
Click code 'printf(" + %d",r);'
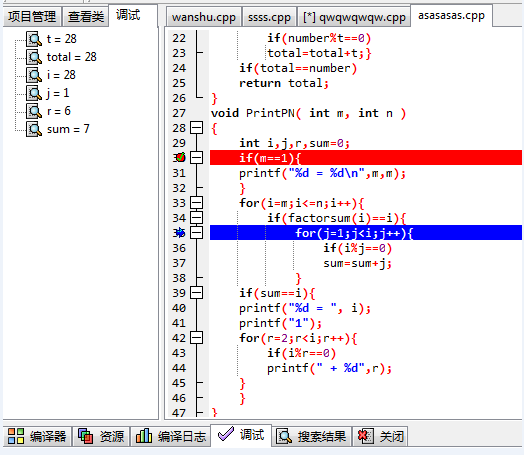329,368
